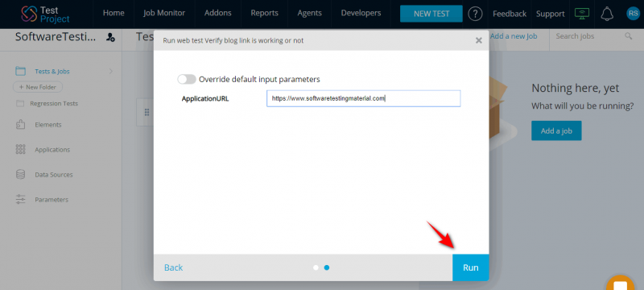Select the first white pagination dot
Screen dimensions: 644x290
(316, 267)
